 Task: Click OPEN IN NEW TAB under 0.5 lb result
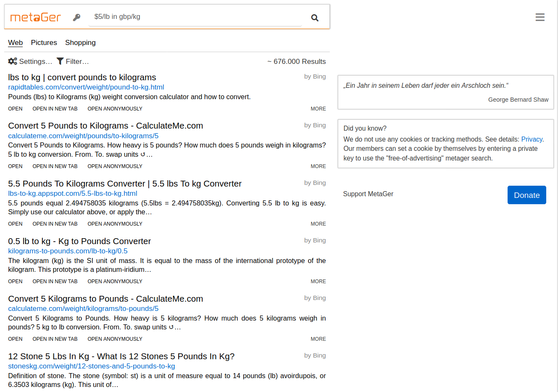coord(55,282)
